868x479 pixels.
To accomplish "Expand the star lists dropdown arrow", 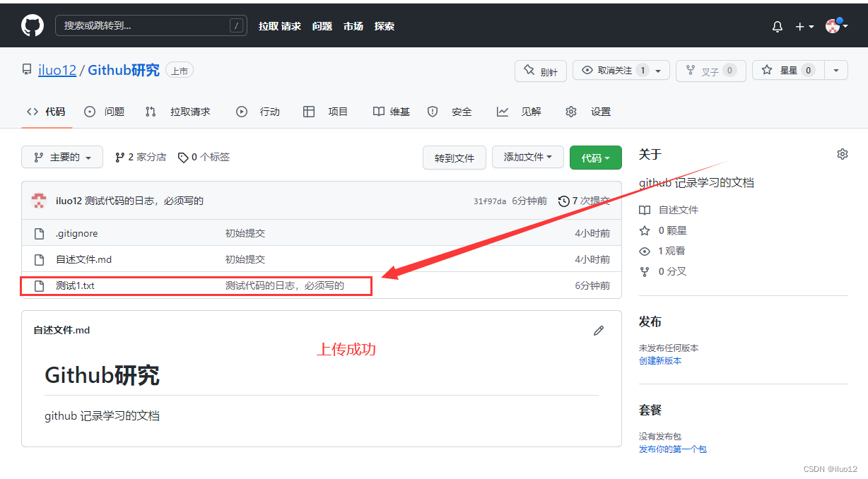I will pyautogui.click(x=836, y=71).
